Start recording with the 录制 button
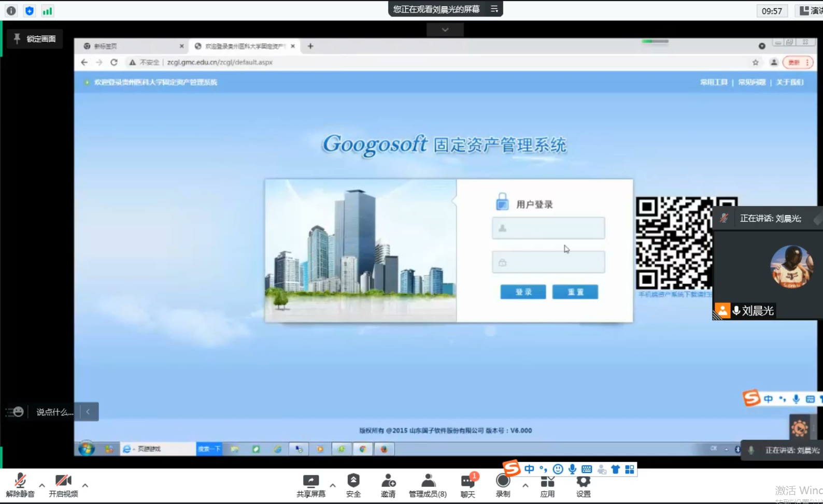 click(503, 485)
